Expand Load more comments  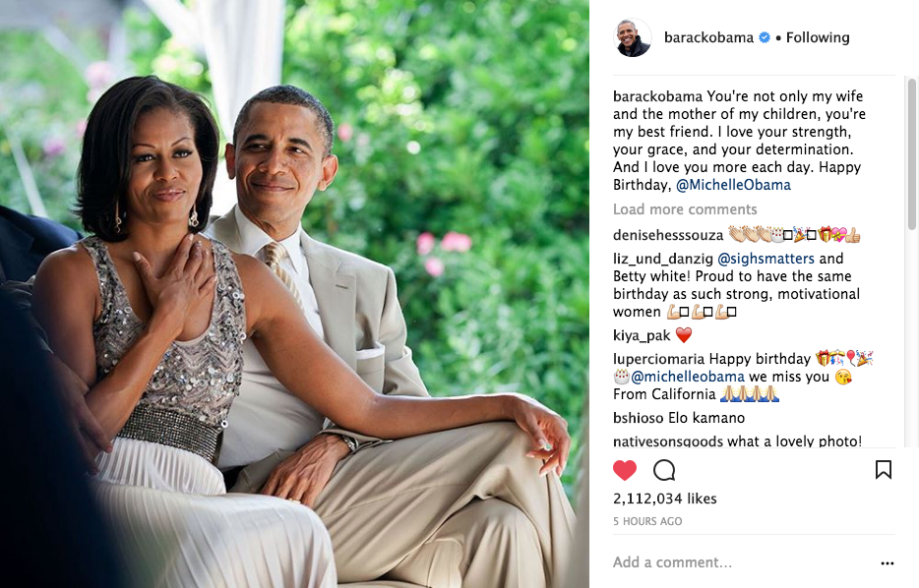(x=685, y=209)
